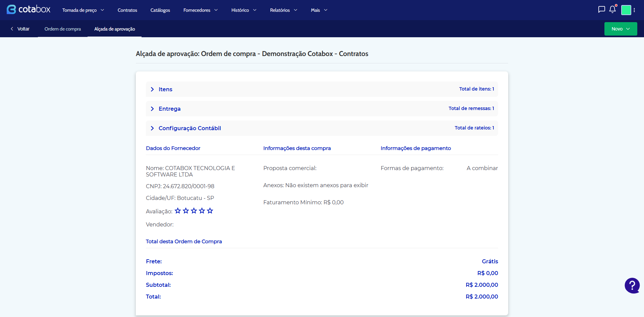Click the Dados do Fornecedor heading

173,148
